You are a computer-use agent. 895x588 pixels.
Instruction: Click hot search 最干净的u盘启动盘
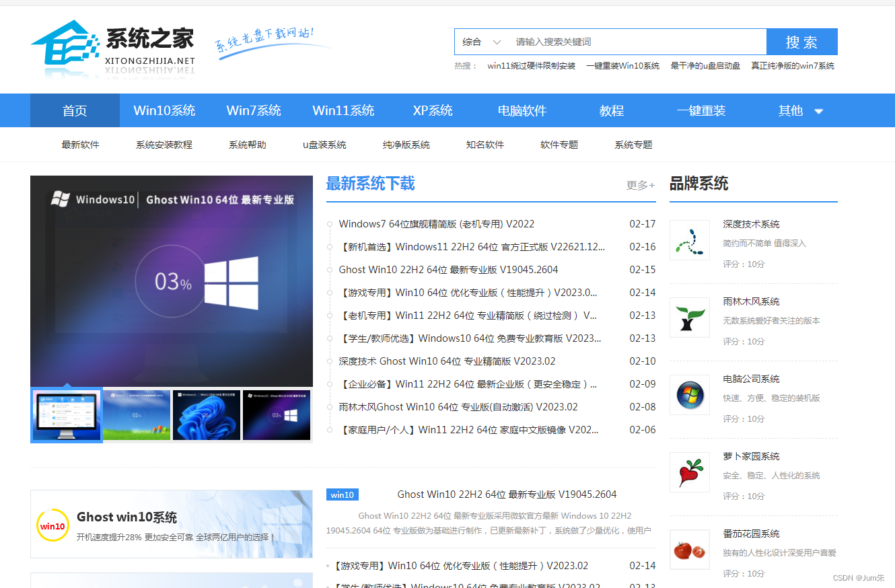705,66
